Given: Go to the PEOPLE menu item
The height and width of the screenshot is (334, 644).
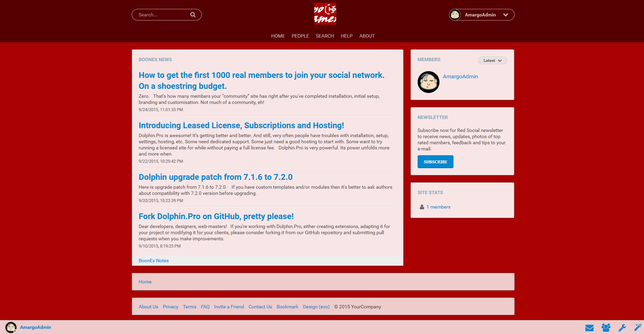Looking at the screenshot, I should (x=300, y=36).
